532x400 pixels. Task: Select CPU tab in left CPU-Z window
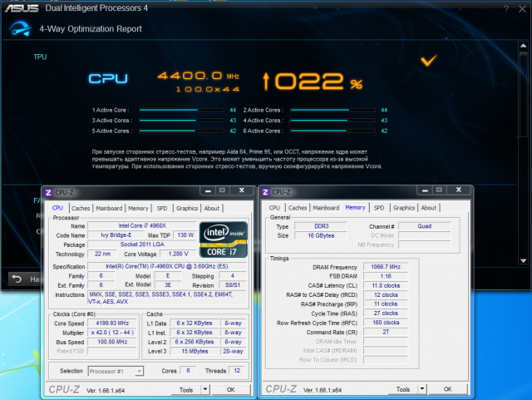pos(57,208)
